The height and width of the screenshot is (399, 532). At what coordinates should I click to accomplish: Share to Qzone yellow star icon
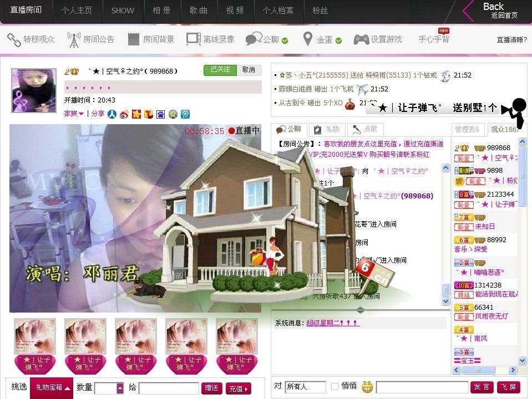coord(136,114)
